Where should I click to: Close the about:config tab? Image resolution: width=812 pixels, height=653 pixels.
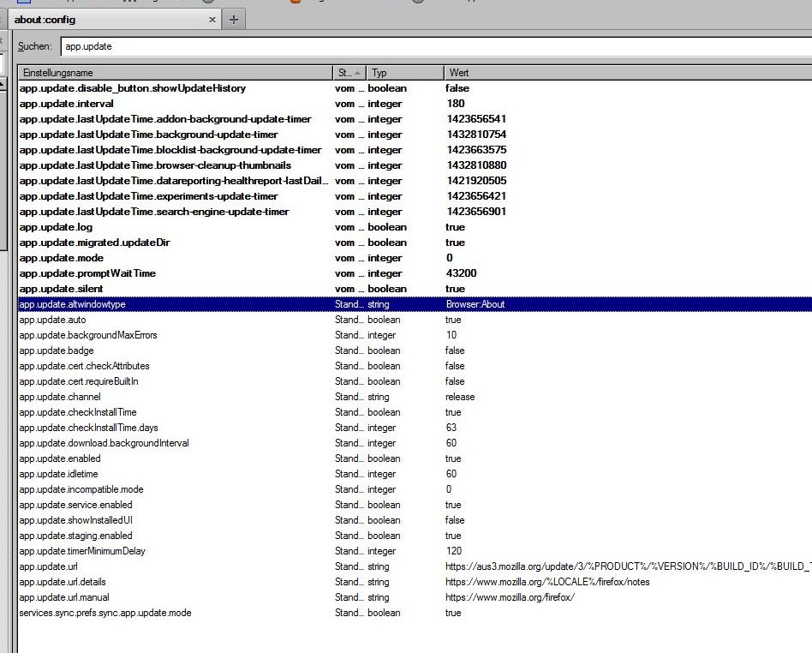(x=211, y=20)
